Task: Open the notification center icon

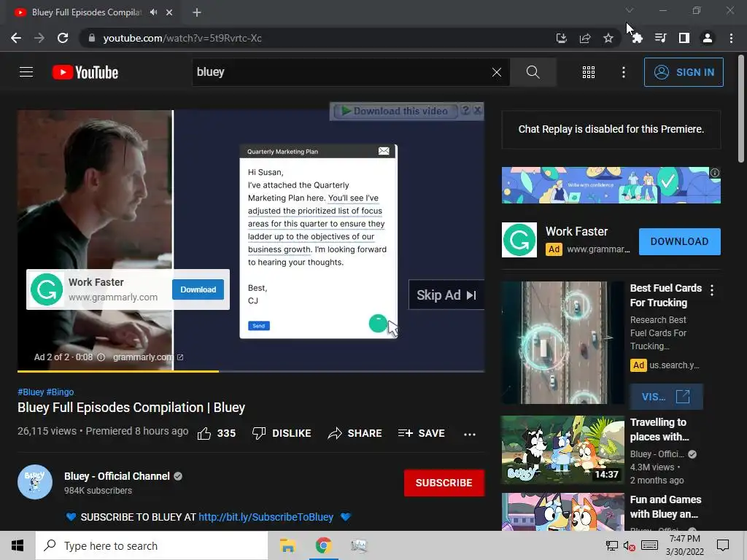Action: [723, 545]
